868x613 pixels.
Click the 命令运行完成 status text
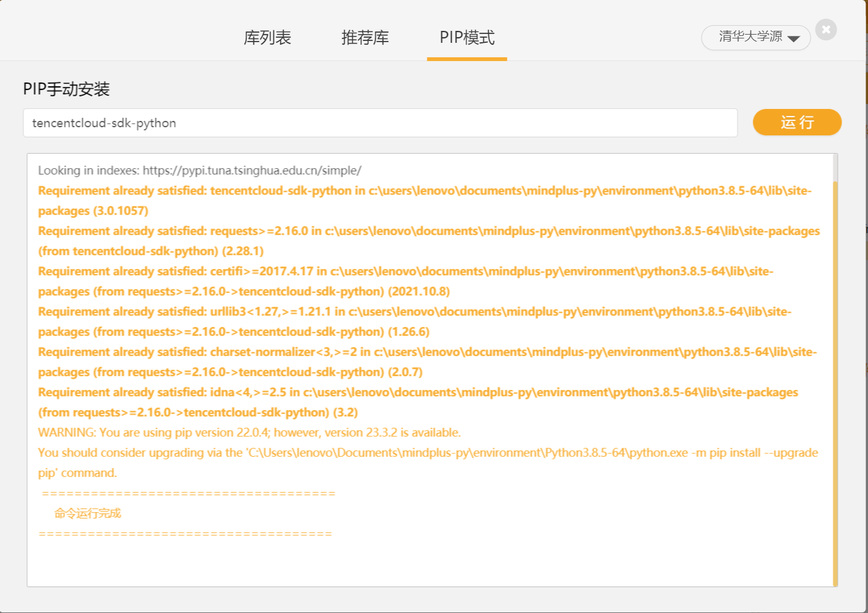click(88, 513)
